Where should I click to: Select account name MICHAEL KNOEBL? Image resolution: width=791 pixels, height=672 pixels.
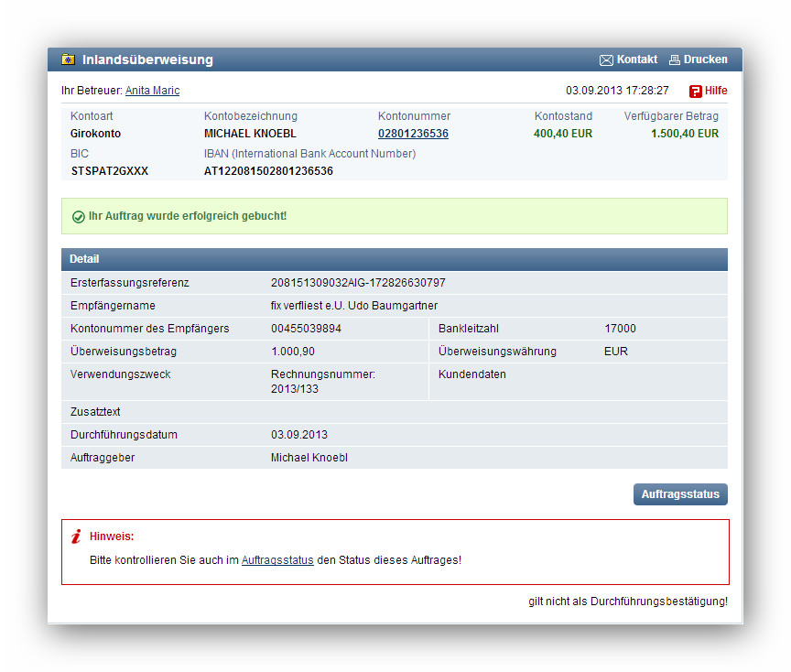click(250, 134)
